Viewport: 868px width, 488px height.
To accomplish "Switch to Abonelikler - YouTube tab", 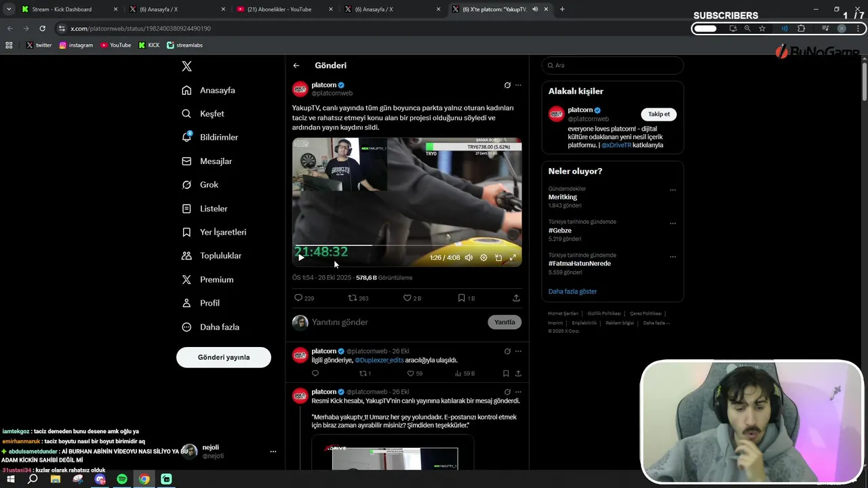I will (x=283, y=9).
